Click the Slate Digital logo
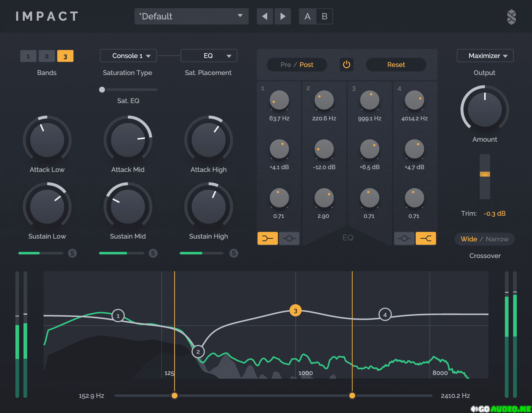Viewport: 532px width, 413px height. tap(511, 17)
